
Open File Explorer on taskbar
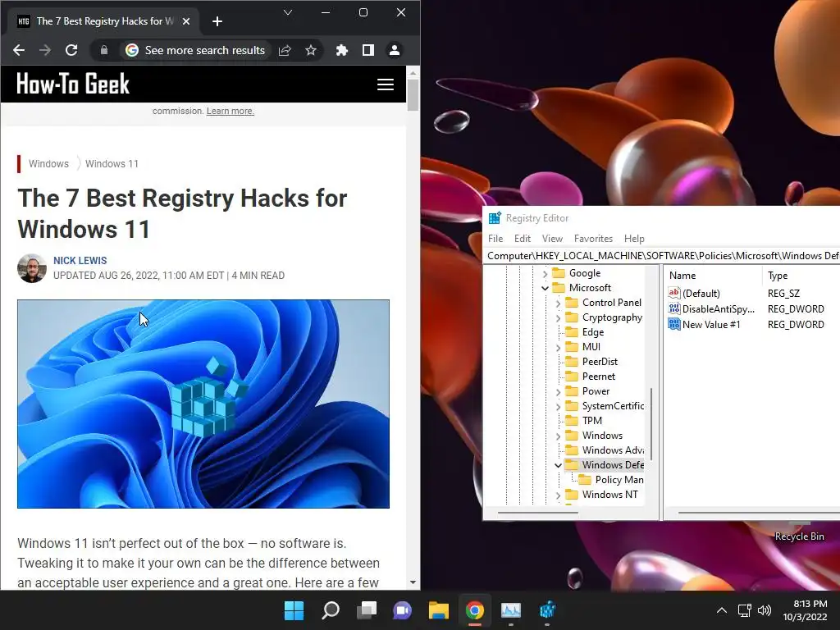click(438, 610)
